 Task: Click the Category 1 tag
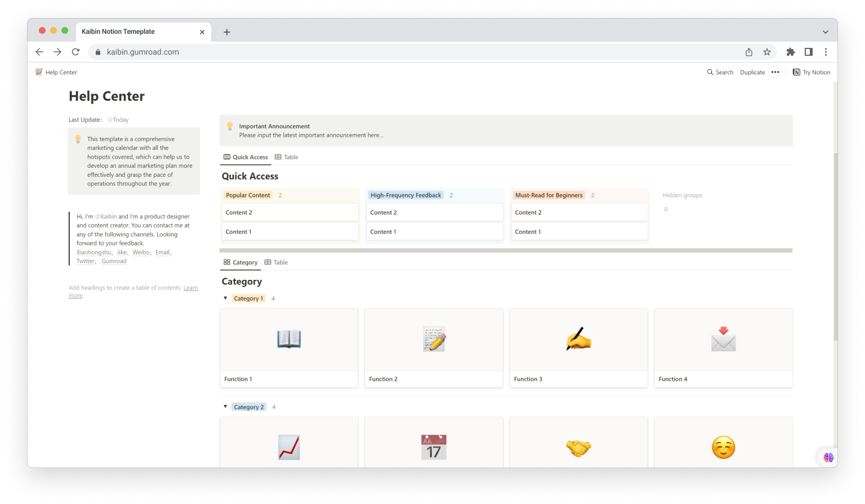[248, 298]
